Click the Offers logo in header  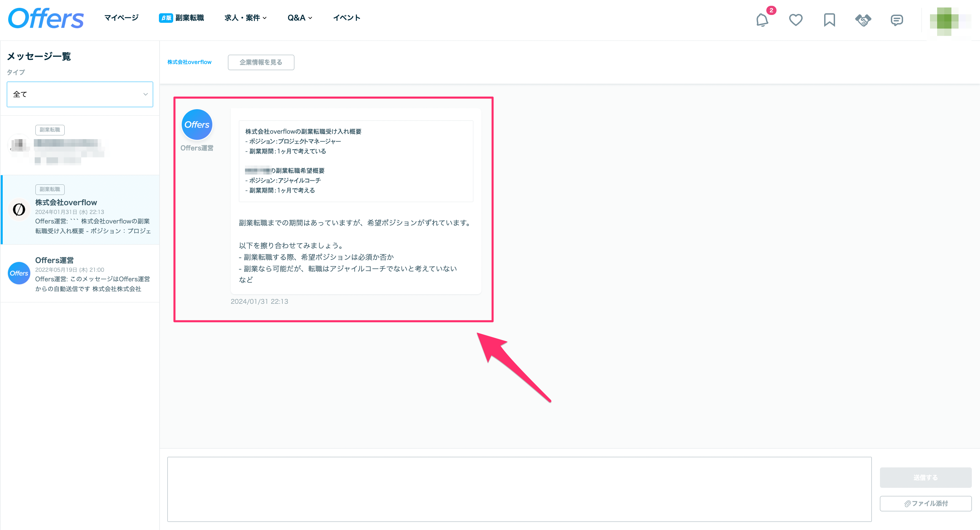tap(46, 19)
